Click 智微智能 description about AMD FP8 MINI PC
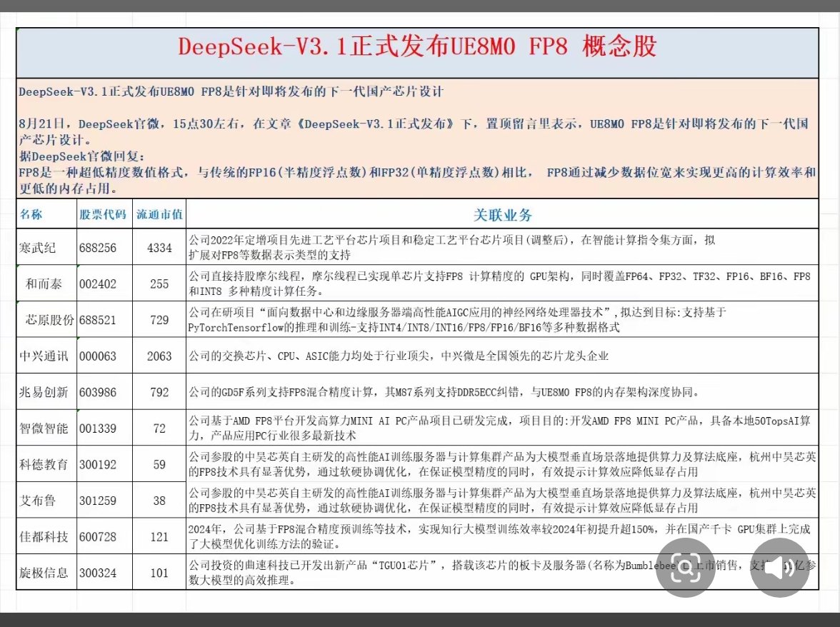 click(499, 428)
